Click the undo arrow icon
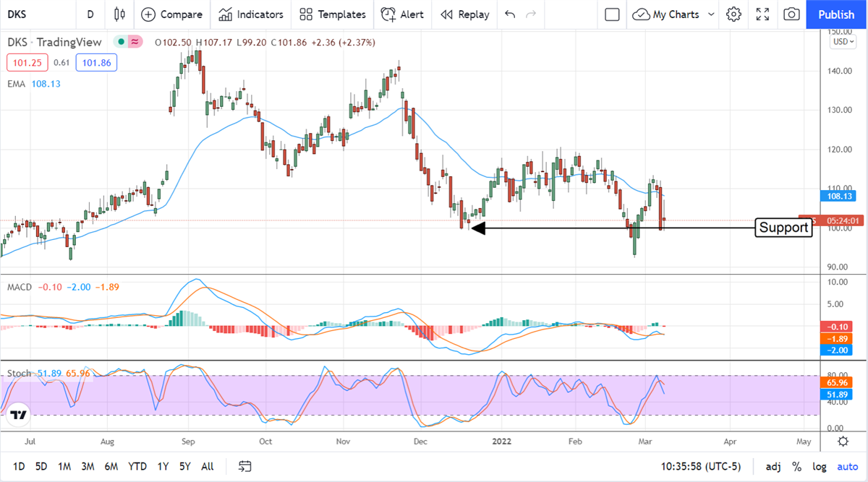 tap(510, 14)
